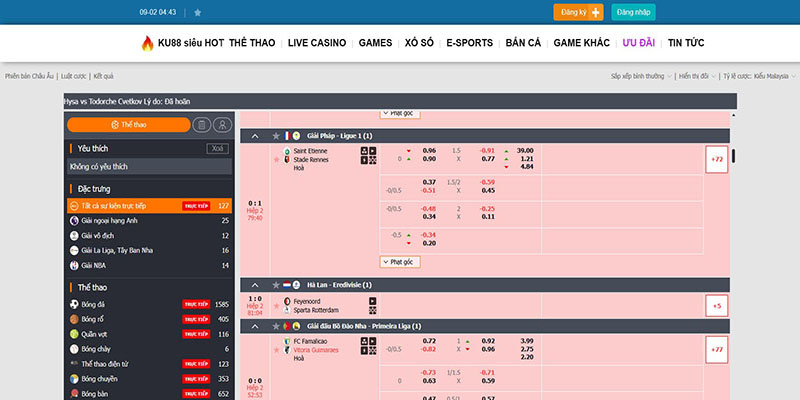Favorite the Giải Pháp - Ligue 1 league star
Screen dimensions: 800x400
276,136
